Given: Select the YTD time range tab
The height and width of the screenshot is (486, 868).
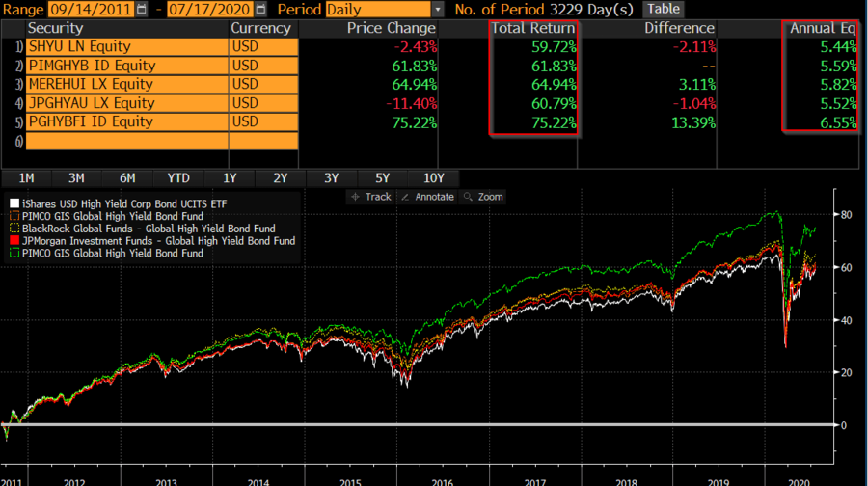Looking at the screenshot, I should point(178,178).
